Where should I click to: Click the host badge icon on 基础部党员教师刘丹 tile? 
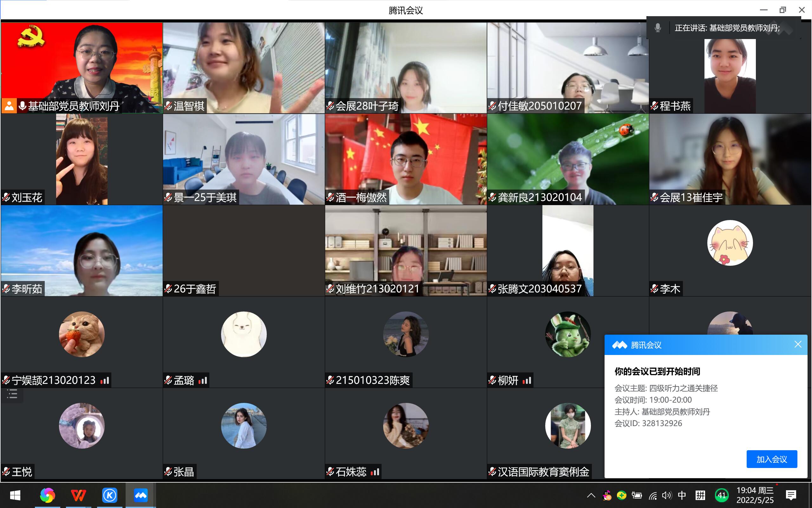(9, 106)
